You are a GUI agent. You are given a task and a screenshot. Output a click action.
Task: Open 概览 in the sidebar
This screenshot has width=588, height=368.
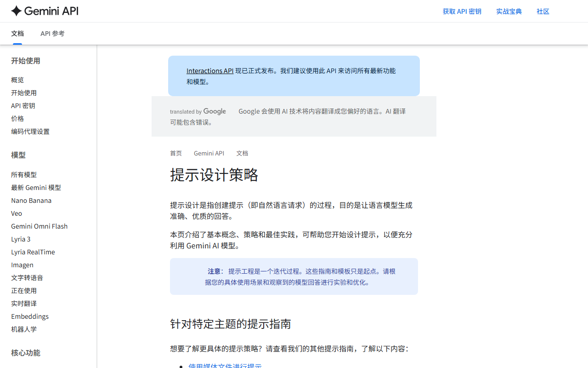(17, 80)
